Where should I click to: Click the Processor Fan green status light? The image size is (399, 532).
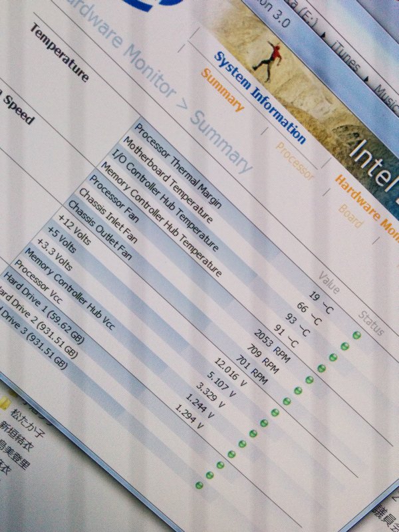(309, 380)
